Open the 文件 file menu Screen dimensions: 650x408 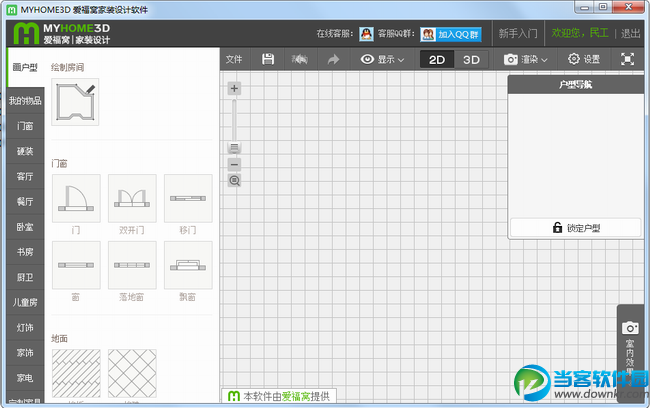pyautogui.click(x=234, y=59)
